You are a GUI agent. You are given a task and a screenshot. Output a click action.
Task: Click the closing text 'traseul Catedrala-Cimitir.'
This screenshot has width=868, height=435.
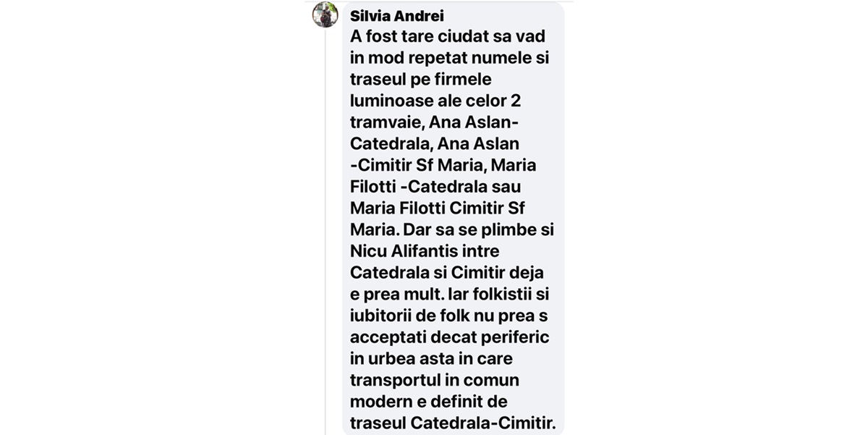pyautogui.click(x=453, y=422)
